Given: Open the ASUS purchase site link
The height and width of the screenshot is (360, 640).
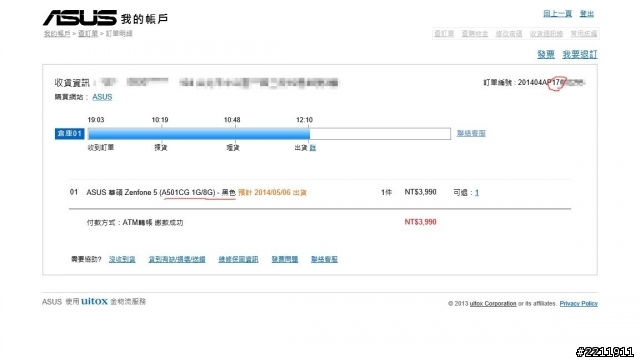Looking at the screenshot, I should pyautogui.click(x=102, y=97).
